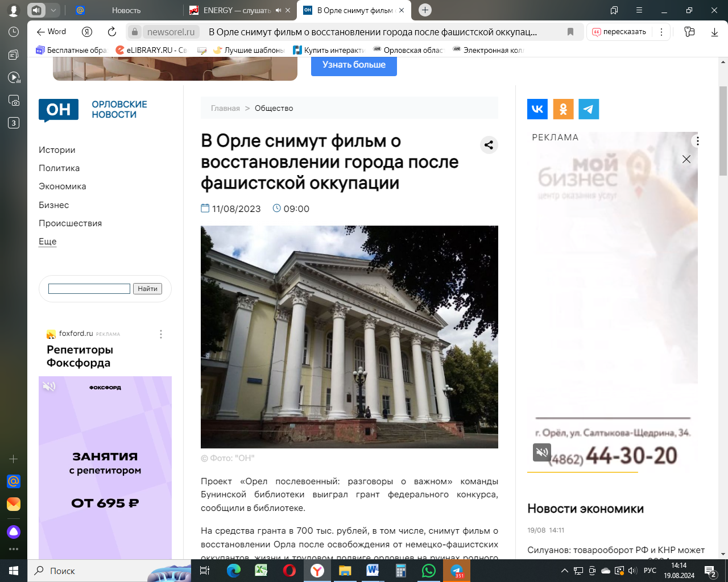Screen dimensions: 728x582
Task: Open browser downloads icon
Action: click(x=714, y=32)
